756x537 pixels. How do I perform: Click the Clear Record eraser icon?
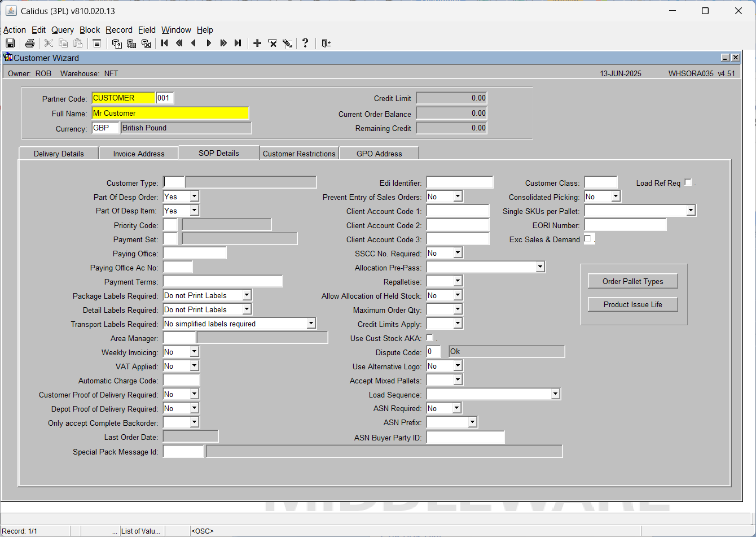(x=287, y=43)
